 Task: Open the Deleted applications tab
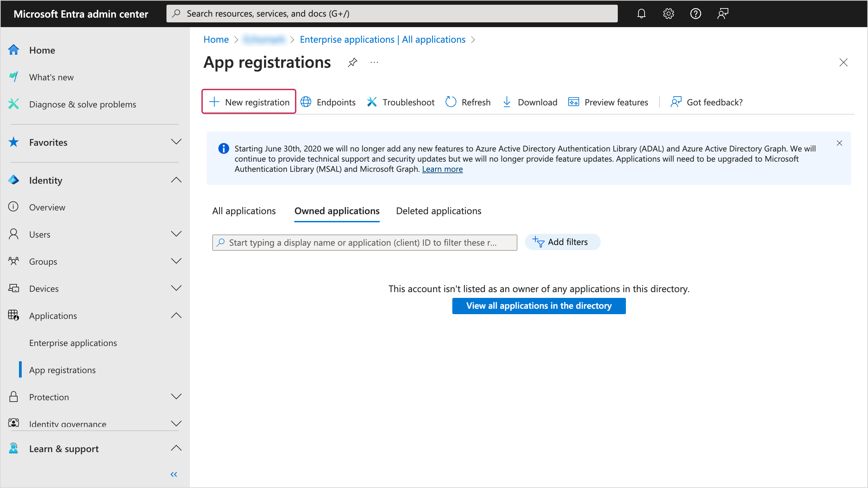[x=438, y=211]
